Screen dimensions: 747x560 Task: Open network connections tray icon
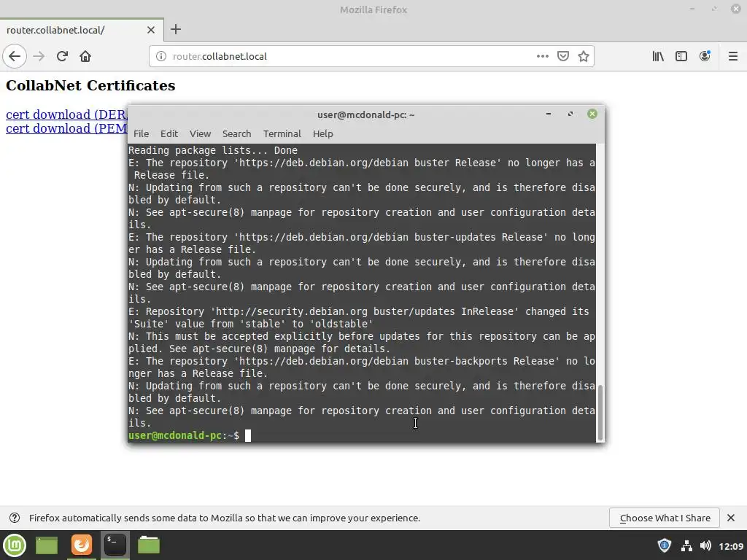pos(686,545)
